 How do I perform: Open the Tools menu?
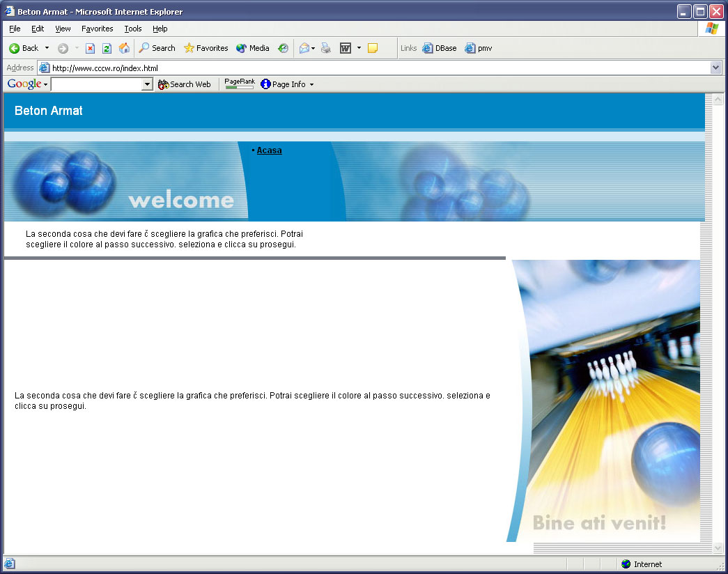pyautogui.click(x=133, y=29)
